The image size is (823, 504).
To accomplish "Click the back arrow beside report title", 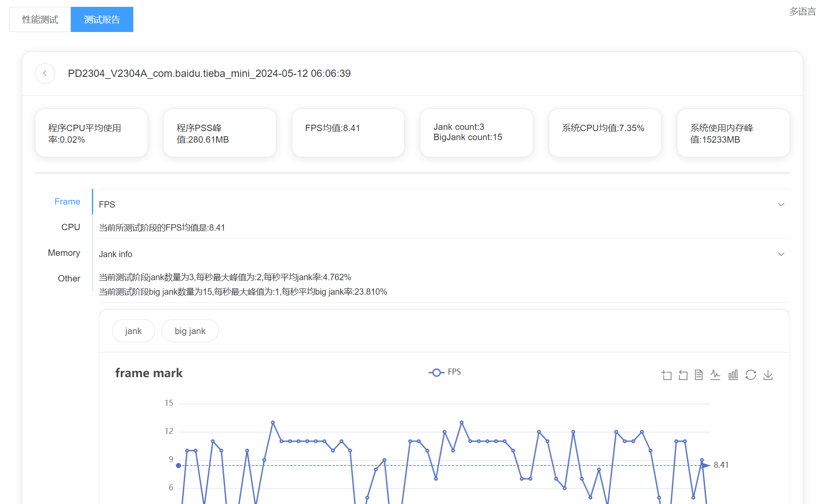I will click(45, 73).
